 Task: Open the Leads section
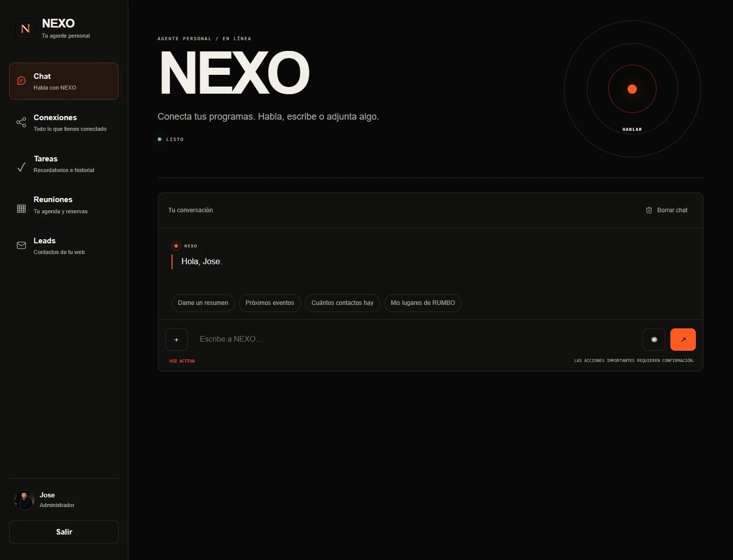pyautogui.click(x=64, y=246)
